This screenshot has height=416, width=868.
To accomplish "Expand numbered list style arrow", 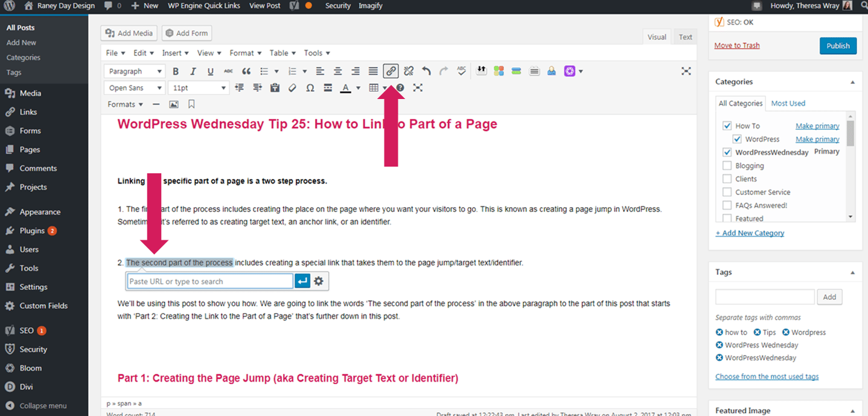I will coord(305,71).
